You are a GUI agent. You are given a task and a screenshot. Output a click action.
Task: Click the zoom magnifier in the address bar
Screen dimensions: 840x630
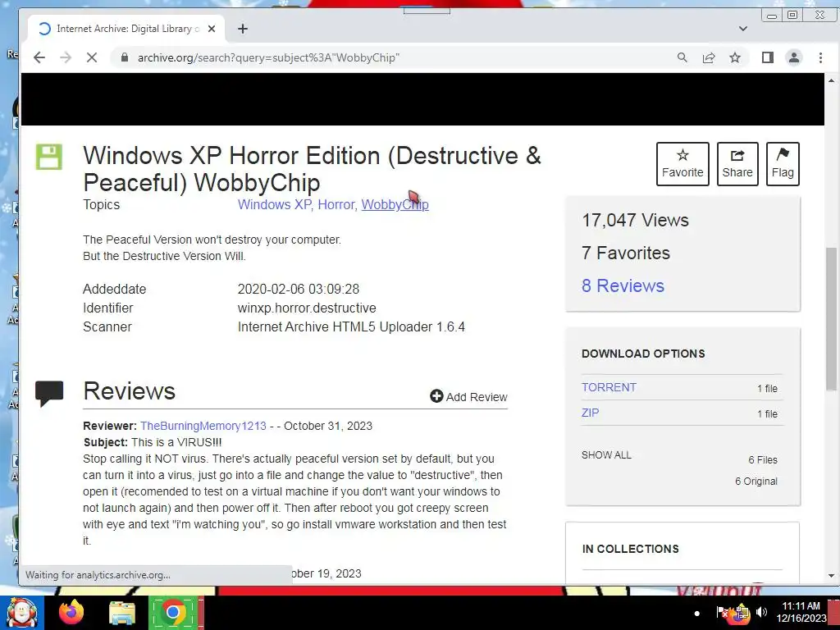click(x=682, y=57)
